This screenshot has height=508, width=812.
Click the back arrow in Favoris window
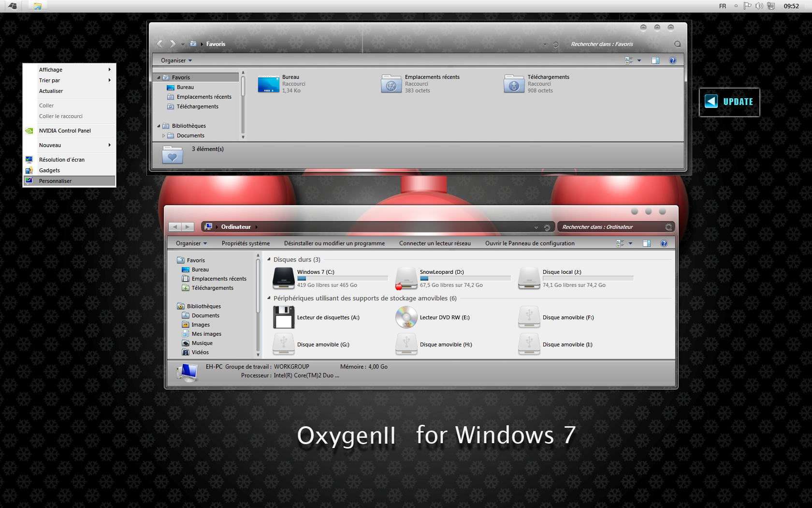pos(160,44)
